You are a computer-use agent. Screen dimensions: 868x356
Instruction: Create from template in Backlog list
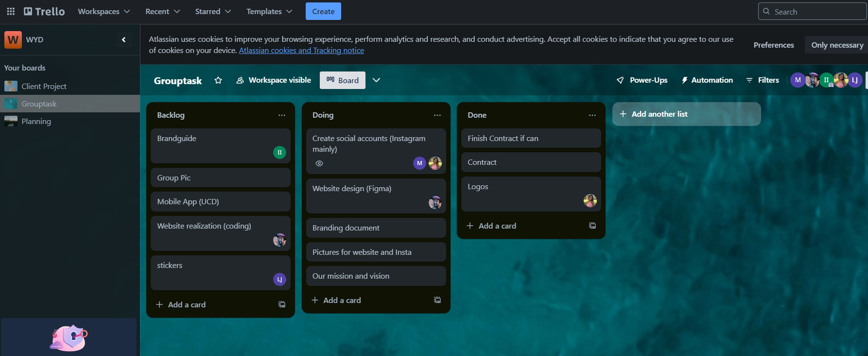click(x=282, y=304)
